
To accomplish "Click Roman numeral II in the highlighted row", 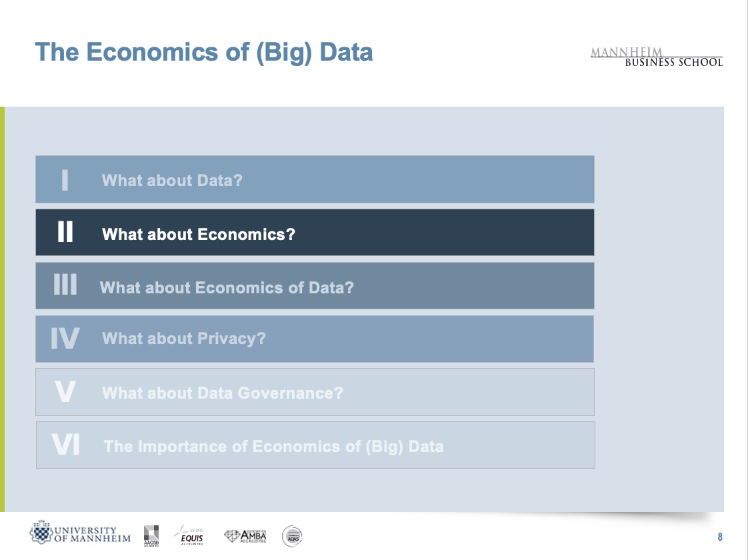I will 65,233.
